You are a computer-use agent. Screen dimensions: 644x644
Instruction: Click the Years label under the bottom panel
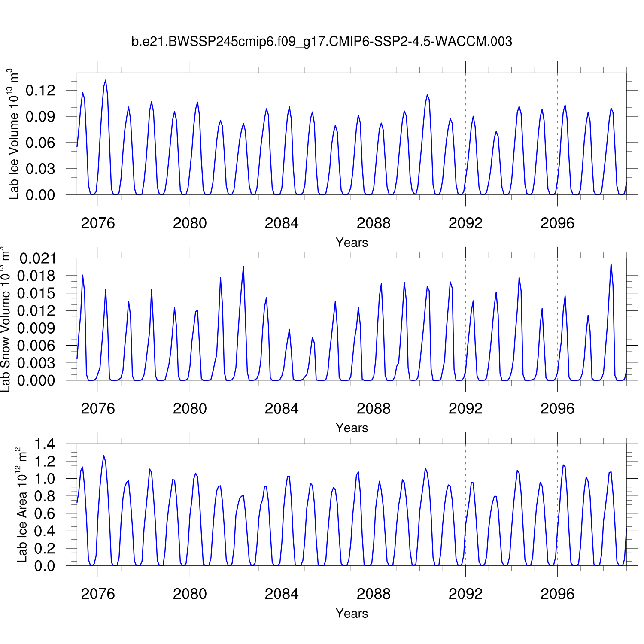coord(352,614)
